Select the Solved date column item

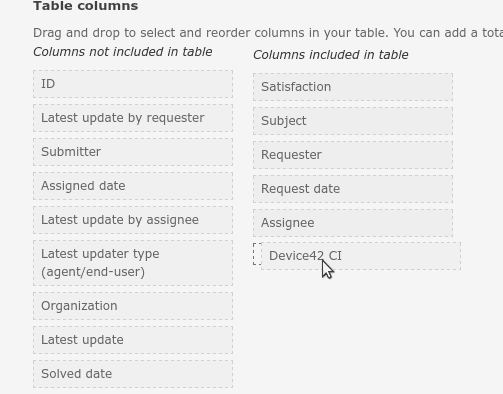(133, 374)
